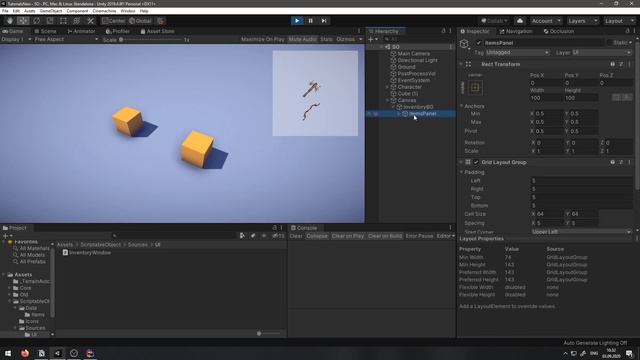Open the Display 1 dropdown
The image size is (640, 360).
16,39
